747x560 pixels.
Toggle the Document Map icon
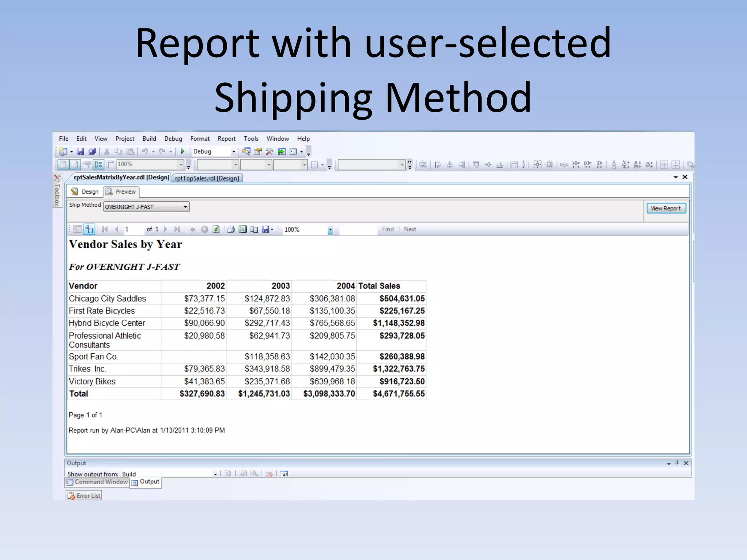click(77, 229)
